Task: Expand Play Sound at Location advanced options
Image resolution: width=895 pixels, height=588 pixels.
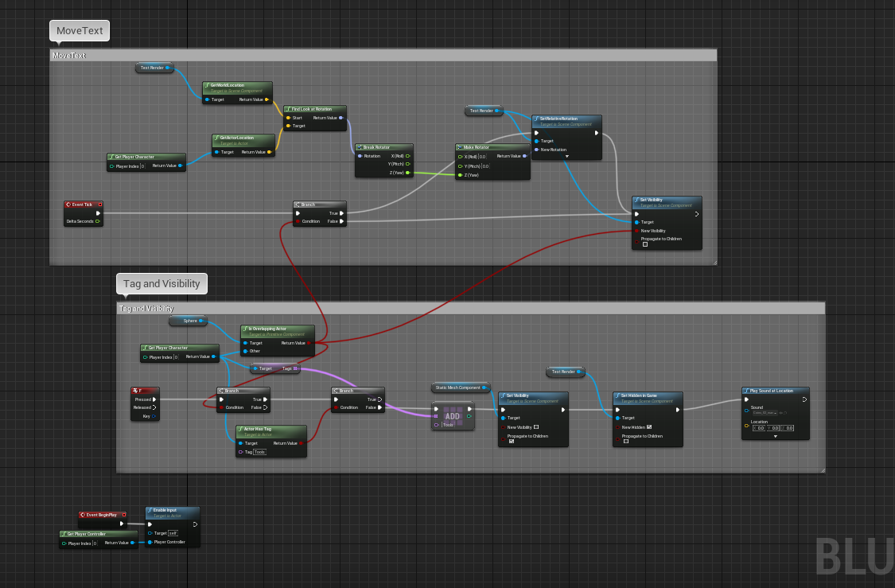Action: (x=776, y=436)
